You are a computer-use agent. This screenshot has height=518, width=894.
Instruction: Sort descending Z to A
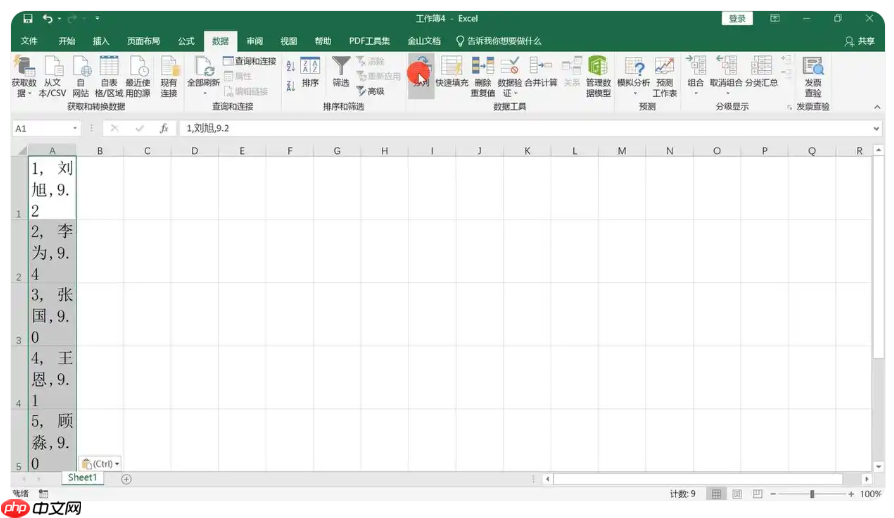point(291,86)
